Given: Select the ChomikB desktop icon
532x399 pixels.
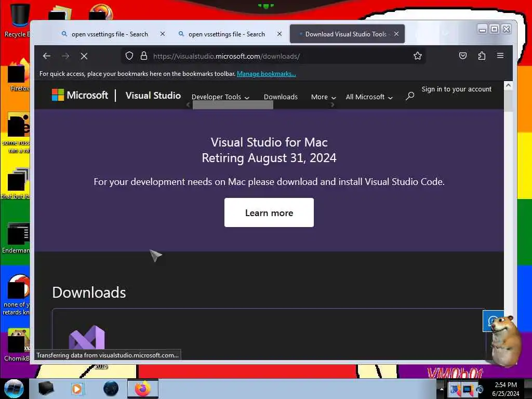Looking at the screenshot, I should click(x=17, y=345).
